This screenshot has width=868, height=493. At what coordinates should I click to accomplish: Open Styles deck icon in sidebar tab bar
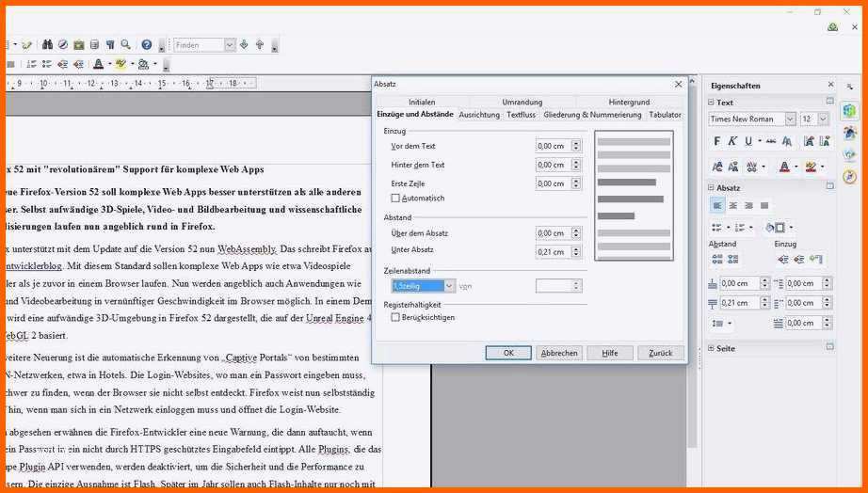coord(850,133)
